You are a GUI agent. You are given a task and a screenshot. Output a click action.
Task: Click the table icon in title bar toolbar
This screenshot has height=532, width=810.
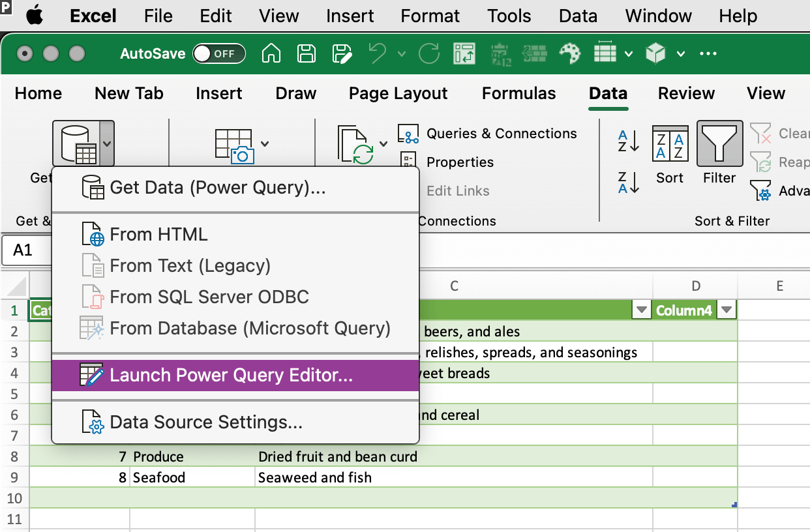click(605, 54)
